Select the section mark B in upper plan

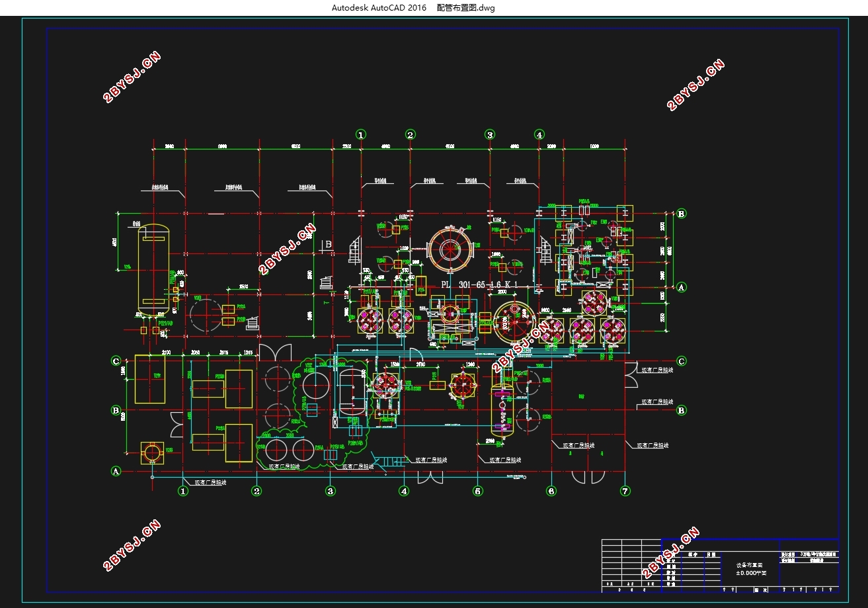pos(328,245)
